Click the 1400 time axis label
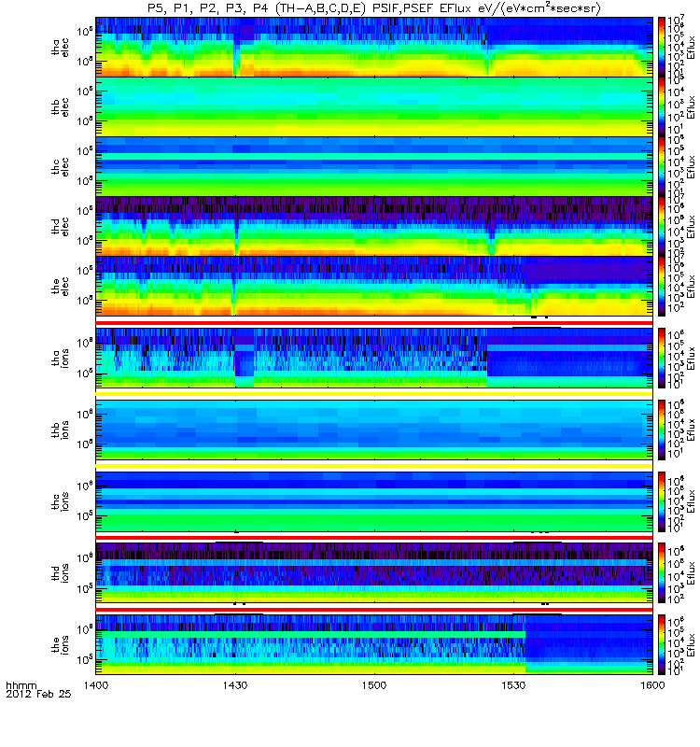Viewport: 700px width, 747px height. click(96, 685)
